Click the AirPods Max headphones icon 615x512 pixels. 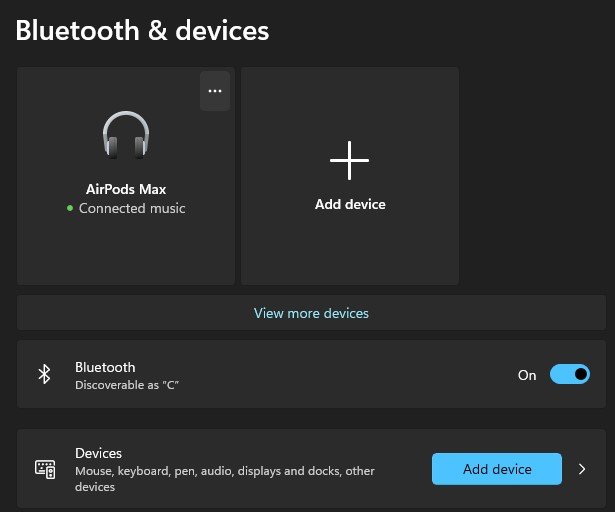click(126, 135)
